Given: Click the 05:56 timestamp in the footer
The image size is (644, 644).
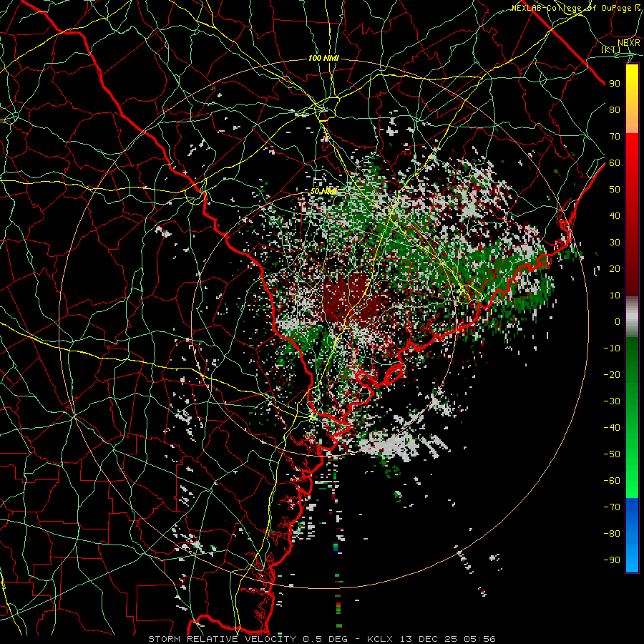Looking at the screenshot, I should 479,639.
